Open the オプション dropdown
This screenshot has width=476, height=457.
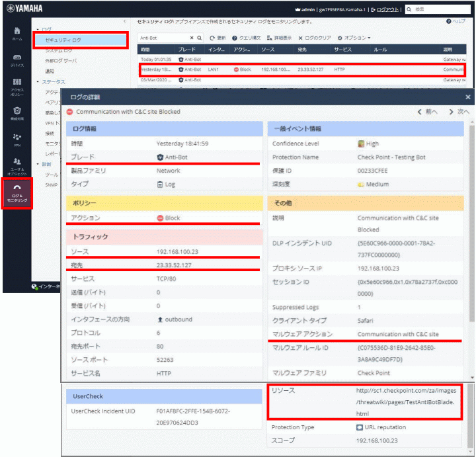point(354,38)
